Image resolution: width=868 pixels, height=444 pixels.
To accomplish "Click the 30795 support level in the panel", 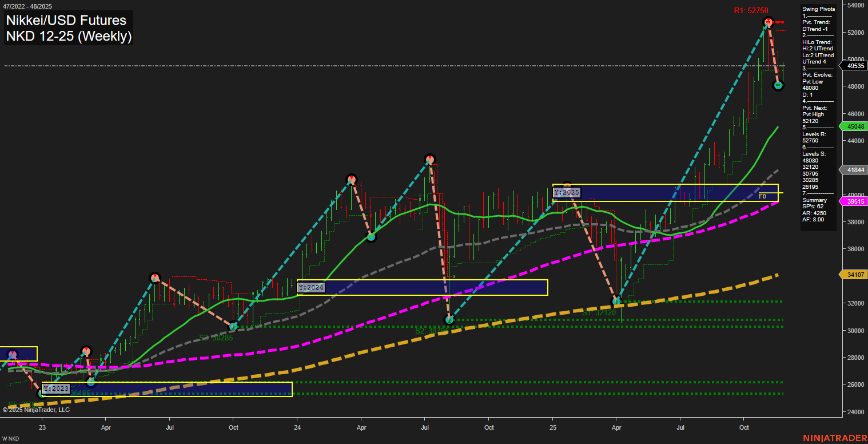I will point(810,173).
